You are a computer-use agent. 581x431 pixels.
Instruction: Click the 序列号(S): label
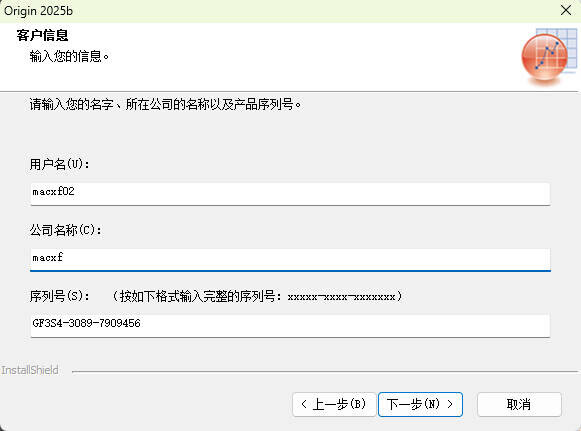point(59,296)
